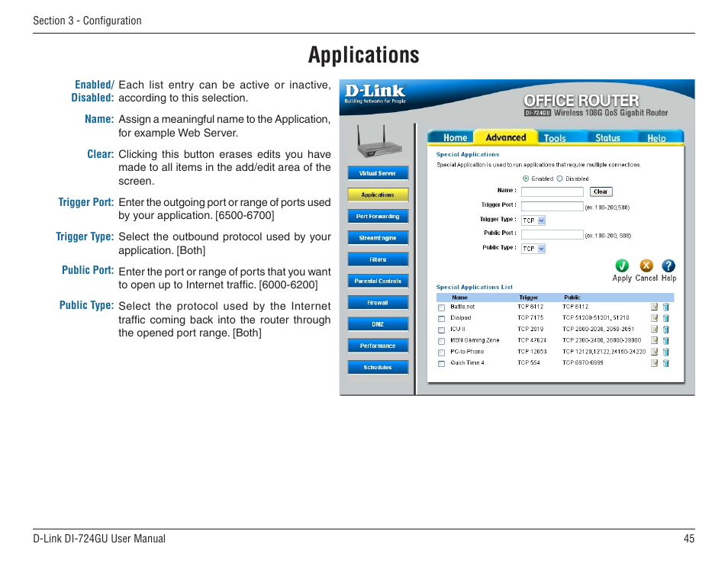Click the green Apply checkmark icon

(622, 266)
